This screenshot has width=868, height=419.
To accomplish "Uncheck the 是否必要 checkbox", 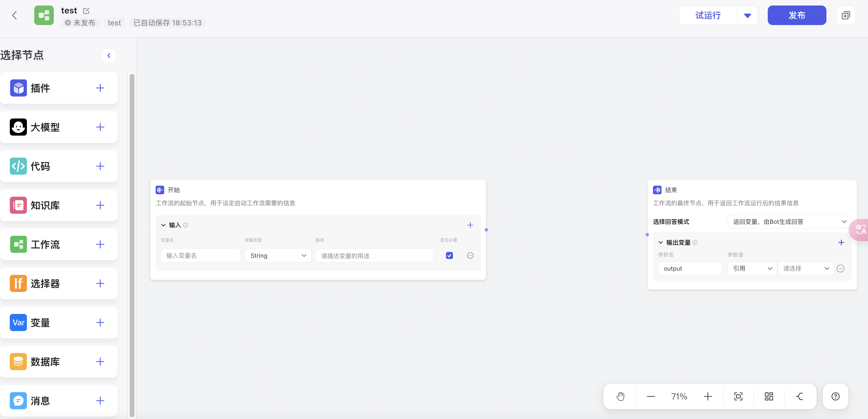I will (x=449, y=255).
